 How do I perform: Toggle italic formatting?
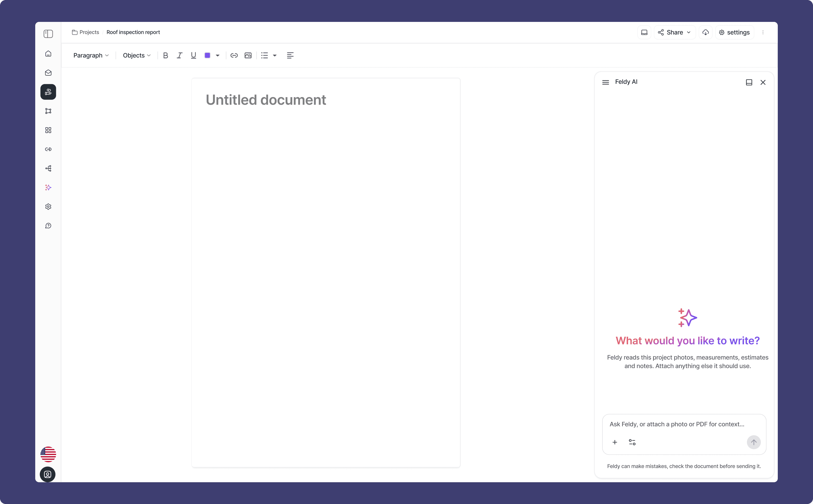click(x=179, y=55)
